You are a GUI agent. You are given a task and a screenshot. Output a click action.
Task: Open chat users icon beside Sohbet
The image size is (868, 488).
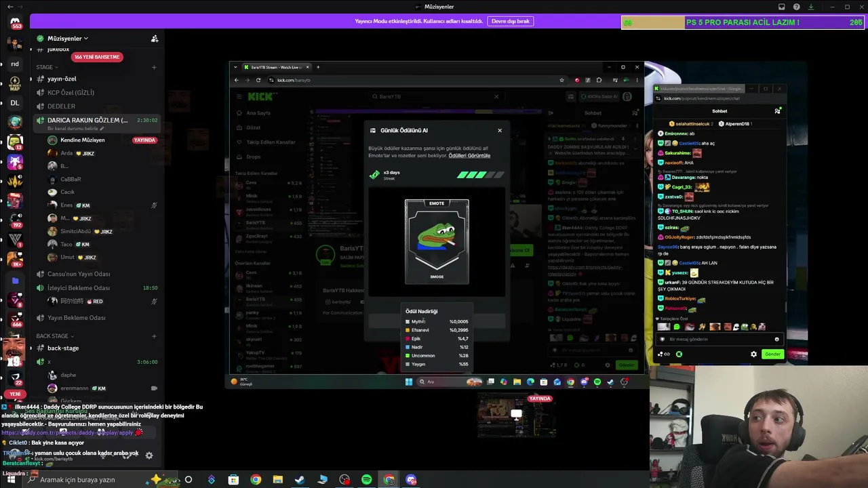coord(777,111)
